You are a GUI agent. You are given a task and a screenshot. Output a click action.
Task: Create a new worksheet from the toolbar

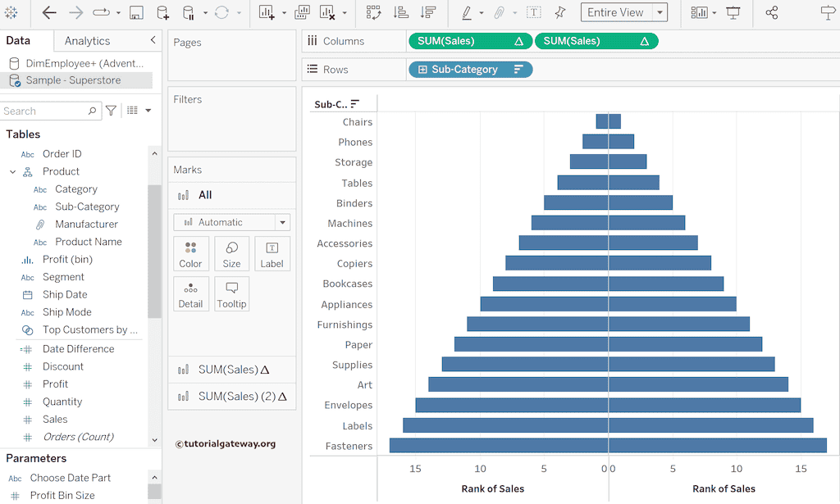(267, 12)
